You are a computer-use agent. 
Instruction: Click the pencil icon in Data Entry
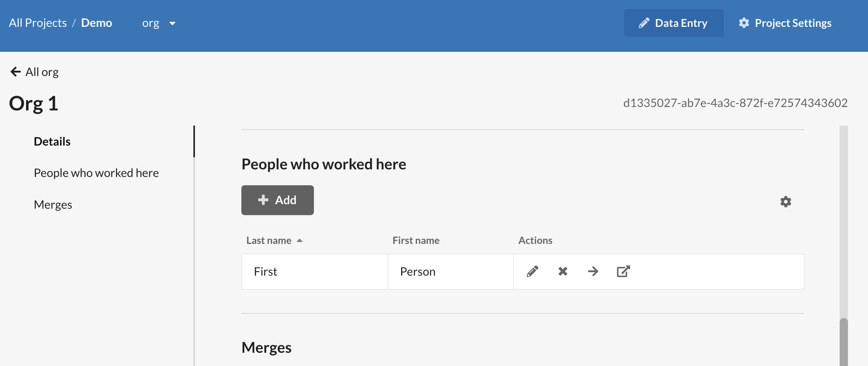[x=644, y=23]
